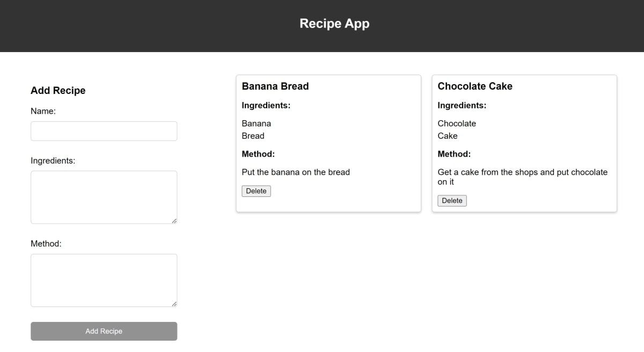
Task: Click the Chocolate ingredient in the cake card
Action: click(457, 123)
